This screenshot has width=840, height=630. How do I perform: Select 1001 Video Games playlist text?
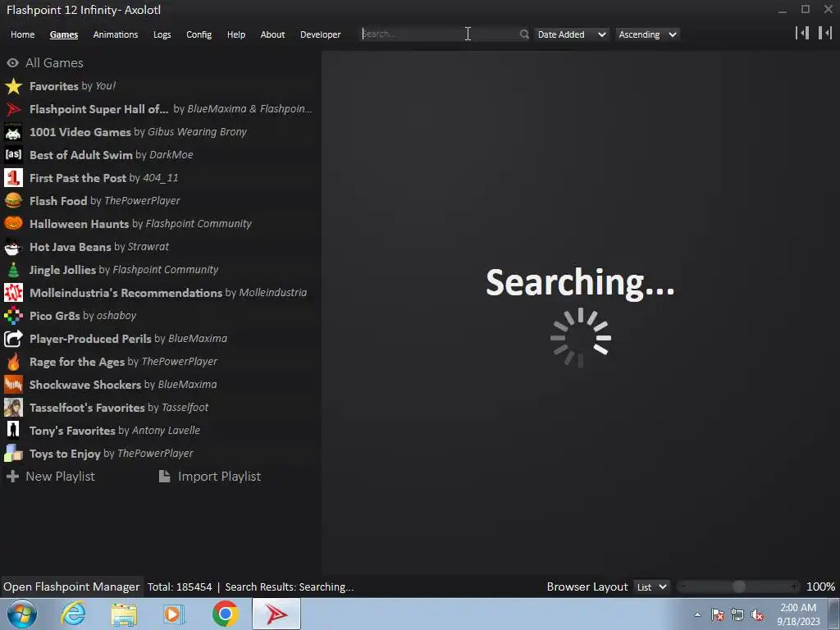click(138, 132)
